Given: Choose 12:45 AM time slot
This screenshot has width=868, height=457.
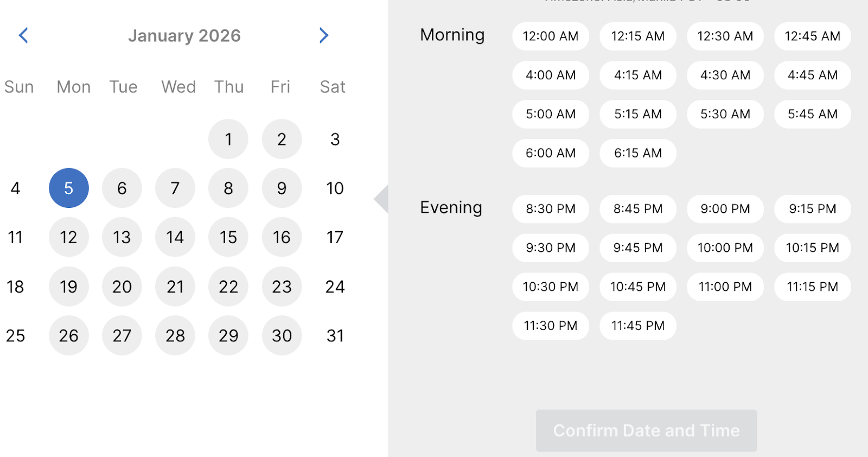Looking at the screenshot, I should click(813, 36).
